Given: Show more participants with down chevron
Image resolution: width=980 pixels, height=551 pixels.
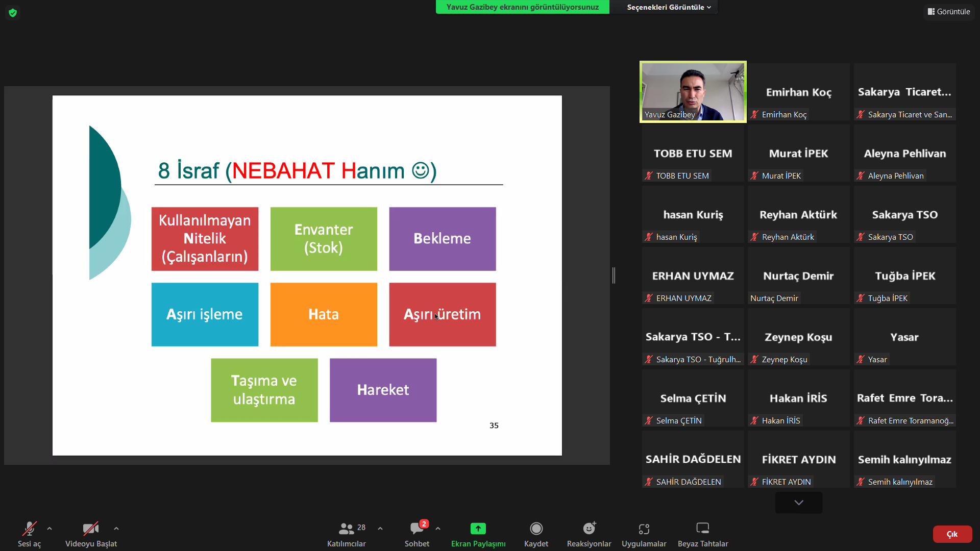Looking at the screenshot, I should pos(798,503).
